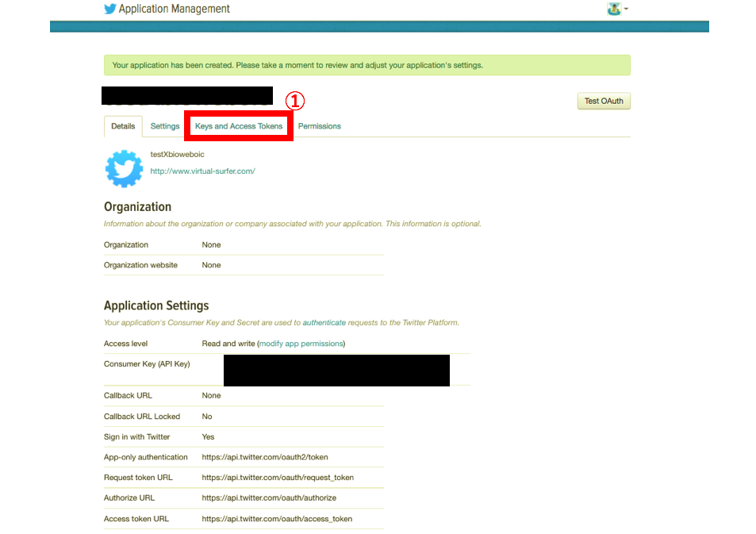Viewport: 756px width, 534px height.
Task: Click the Organization section heading
Action: (x=137, y=207)
